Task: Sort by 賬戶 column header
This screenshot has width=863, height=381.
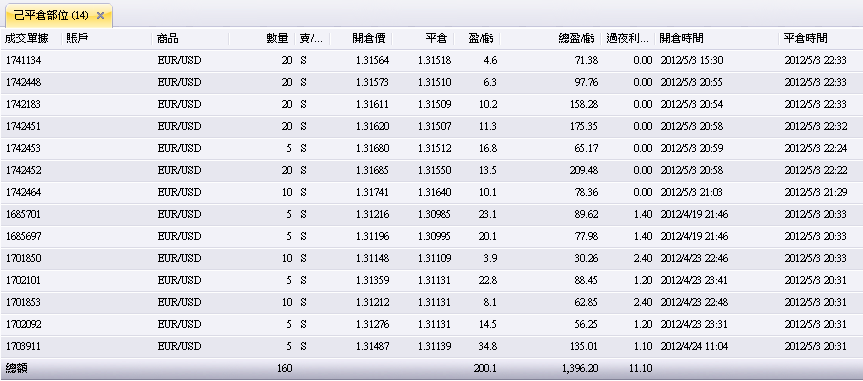Action: pos(77,39)
